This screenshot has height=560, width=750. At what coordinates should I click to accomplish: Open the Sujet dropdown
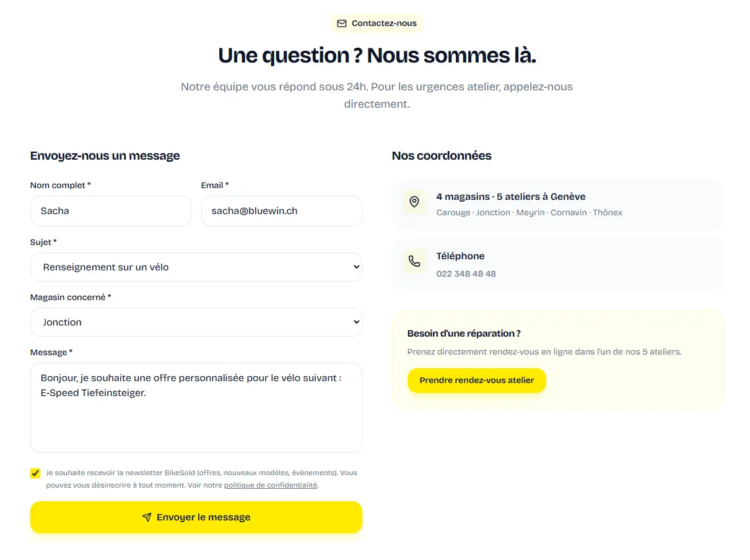196,267
